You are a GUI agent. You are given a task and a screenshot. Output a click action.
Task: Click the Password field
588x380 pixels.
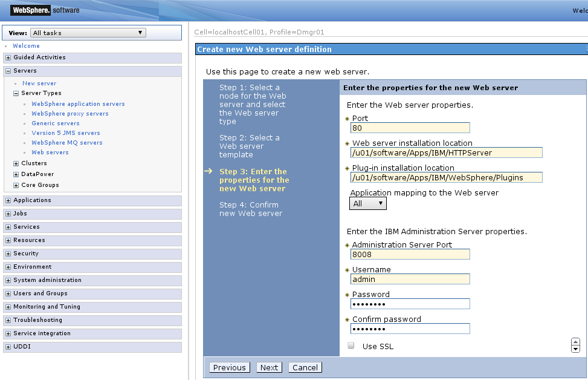pos(410,304)
